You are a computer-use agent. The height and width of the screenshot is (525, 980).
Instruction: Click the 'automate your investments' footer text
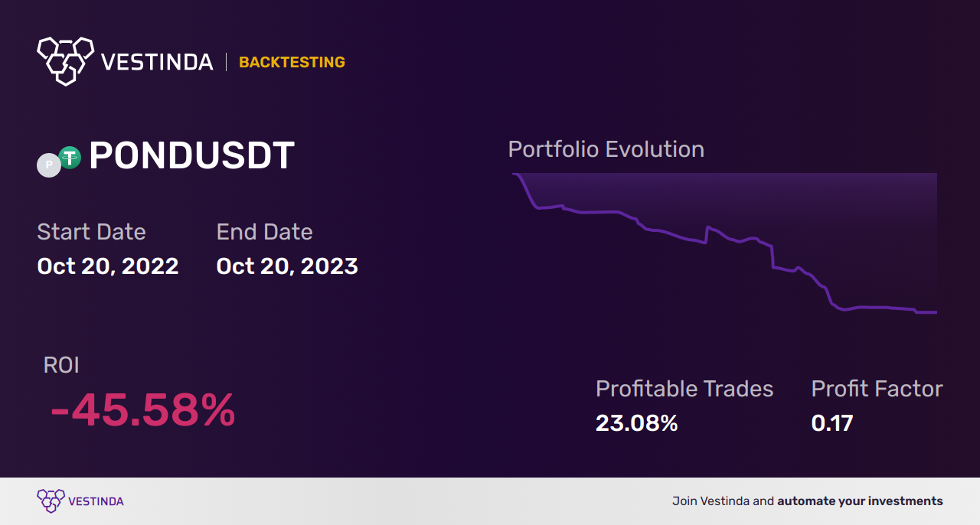(x=861, y=501)
